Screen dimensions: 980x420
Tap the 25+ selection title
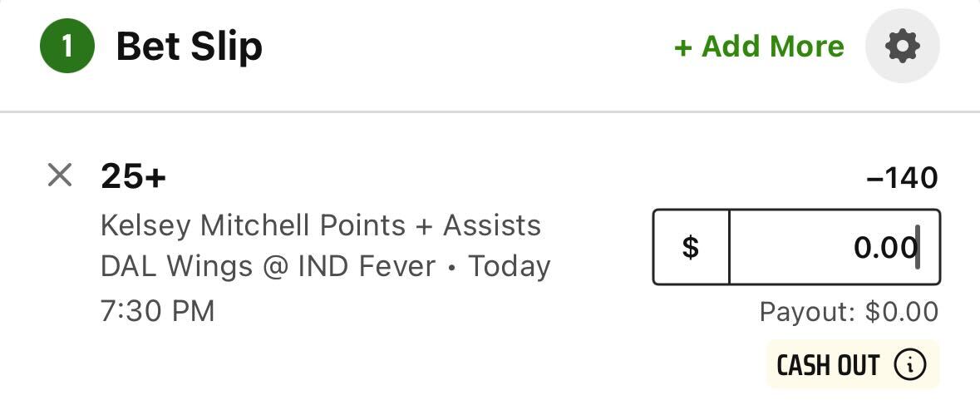133,177
